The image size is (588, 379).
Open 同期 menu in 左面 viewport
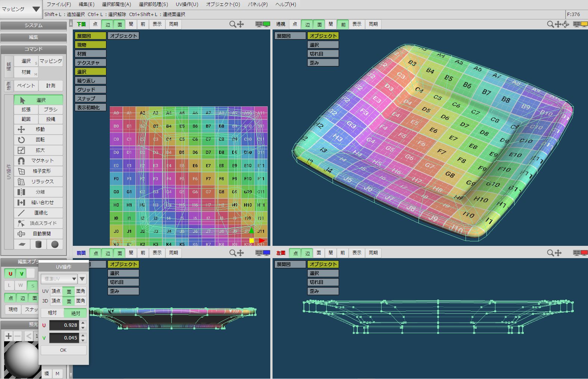[x=373, y=253]
